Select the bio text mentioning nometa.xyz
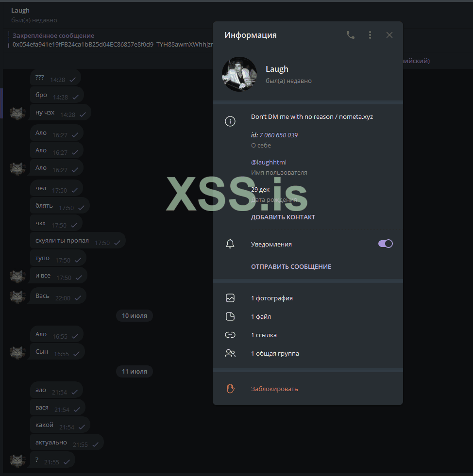 [x=312, y=117]
